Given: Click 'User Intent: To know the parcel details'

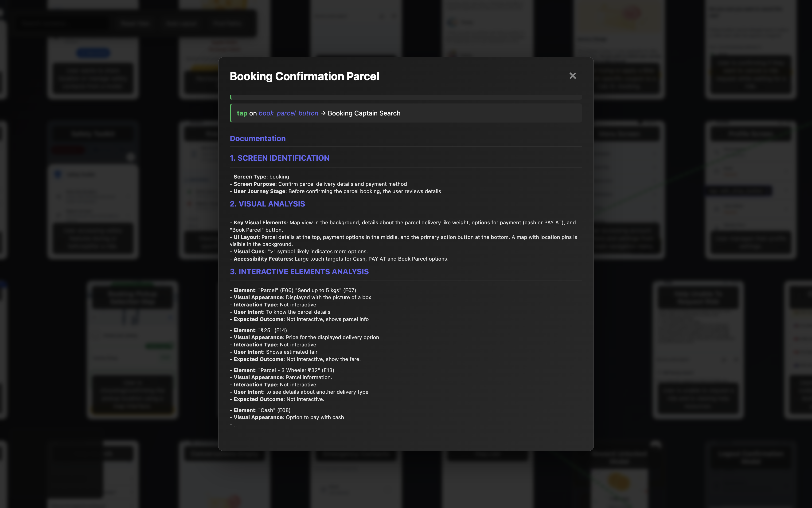Looking at the screenshot, I should tap(280, 312).
